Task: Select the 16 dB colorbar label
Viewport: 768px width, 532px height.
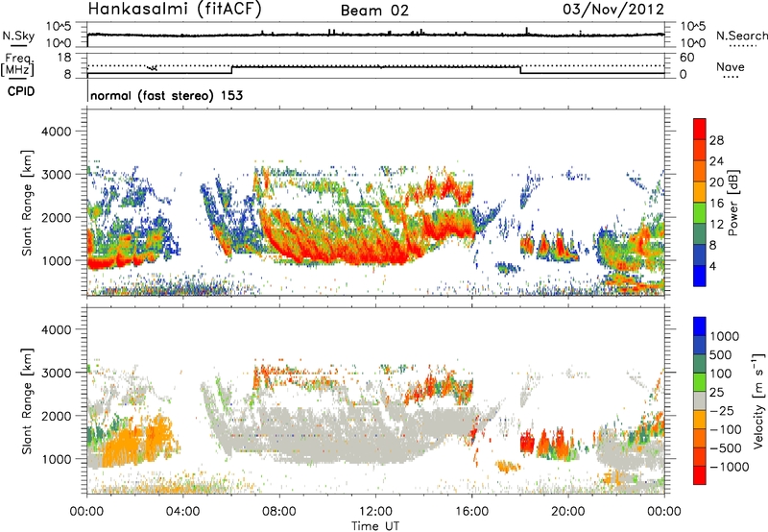Action: (716, 204)
